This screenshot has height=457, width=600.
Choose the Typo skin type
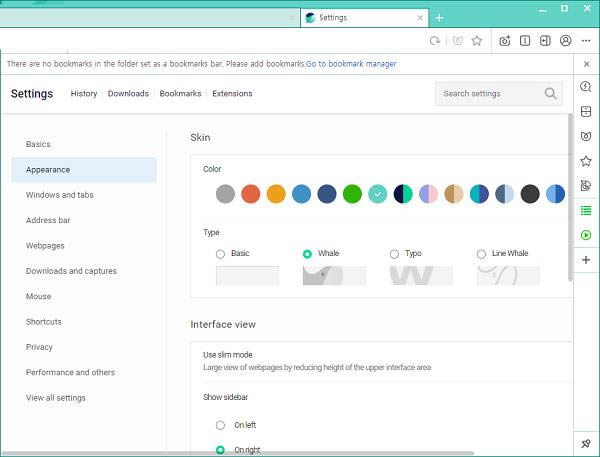click(394, 254)
